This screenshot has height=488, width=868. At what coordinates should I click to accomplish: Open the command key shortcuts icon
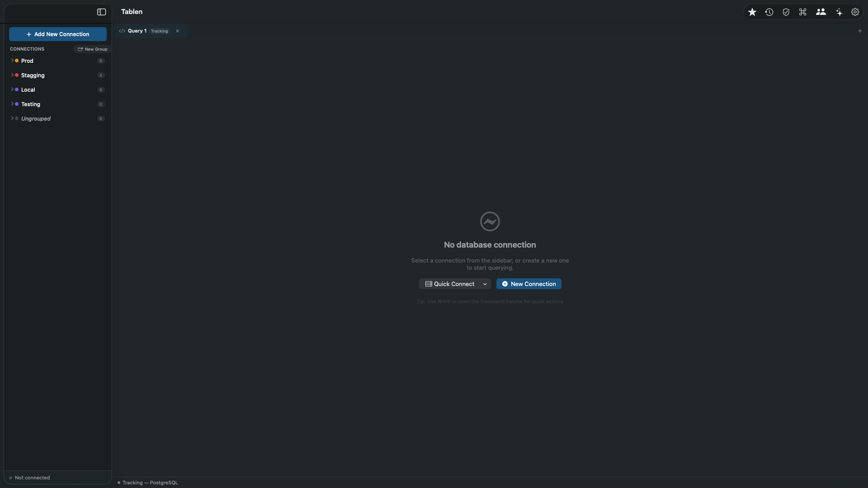803,12
